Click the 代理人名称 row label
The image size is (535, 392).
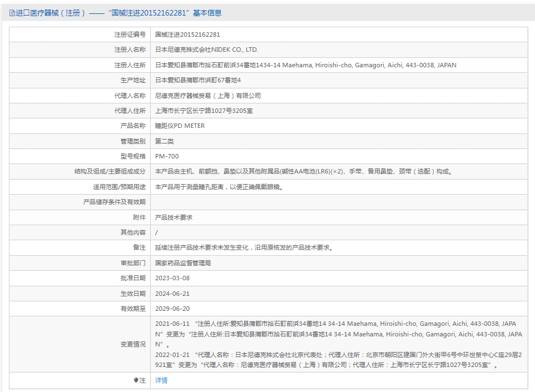coord(130,96)
